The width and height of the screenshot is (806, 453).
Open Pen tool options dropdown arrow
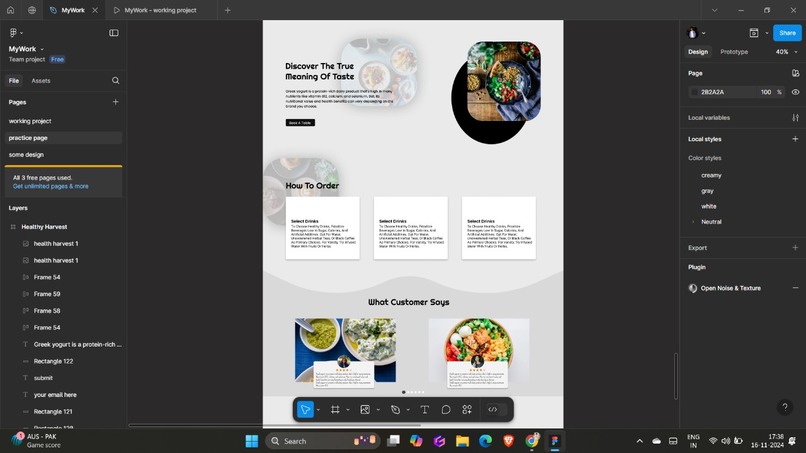click(x=408, y=410)
